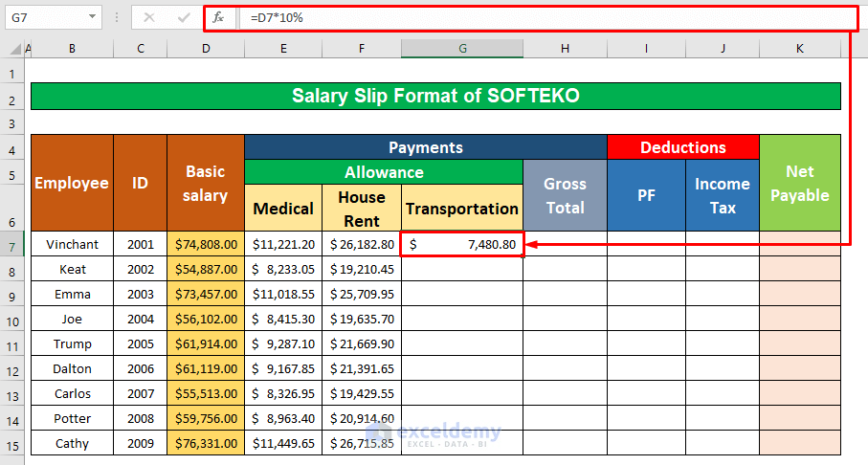Click Cathy's House Rent cell $26,715.85
Image resolution: width=868 pixels, height=465 pixels.
[361, 443]
